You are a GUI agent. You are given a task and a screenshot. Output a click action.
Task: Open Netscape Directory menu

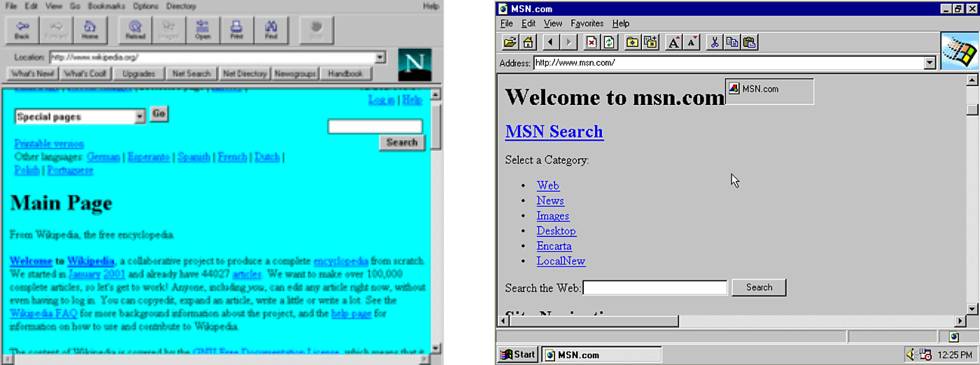(181, 6)
